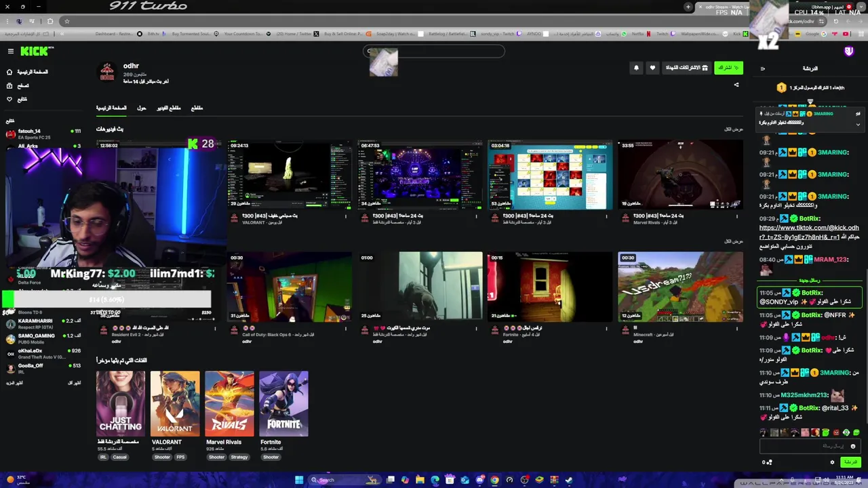The width and height of the screenshot is (868, 488).
Task: Click the chat message input field
Action: (810, 446)
